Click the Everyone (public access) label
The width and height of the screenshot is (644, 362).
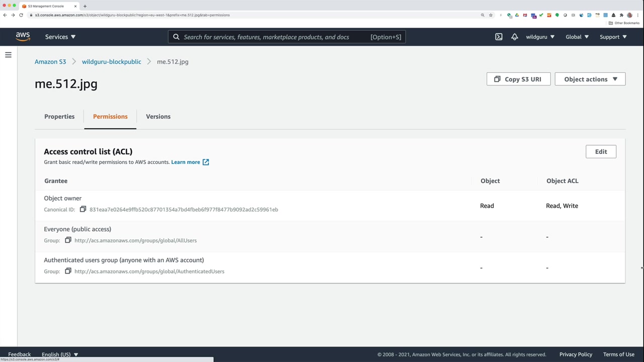[77, 229]
